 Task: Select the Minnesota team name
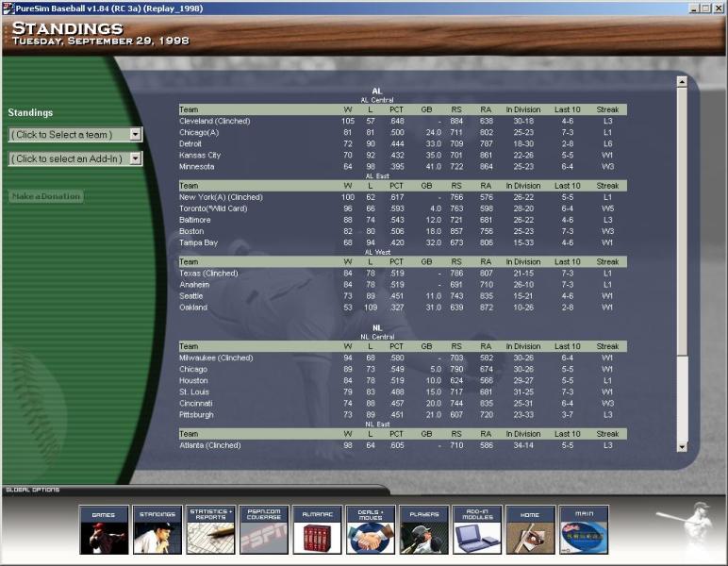pyautogui.click(x=197, y=166)
